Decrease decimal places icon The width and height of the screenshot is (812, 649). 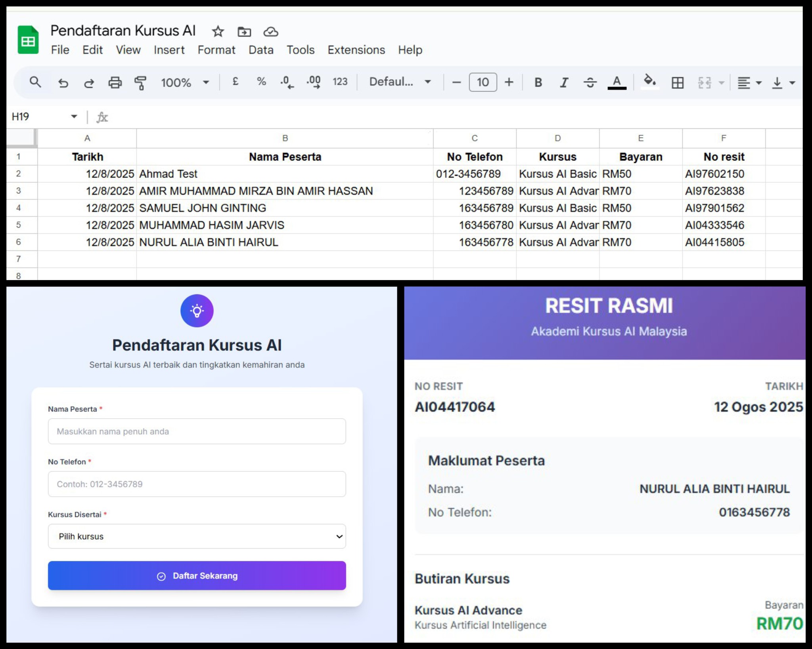click(287, 82)
